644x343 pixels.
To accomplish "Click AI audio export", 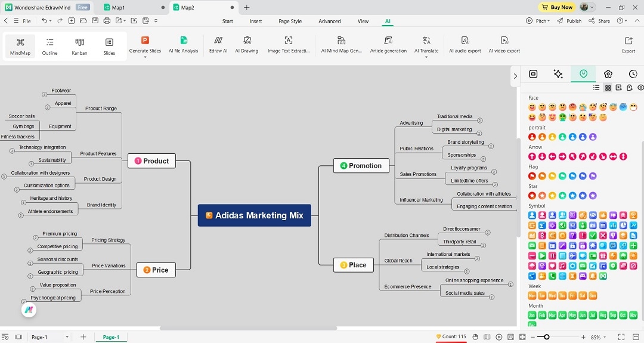I will 465,45.
